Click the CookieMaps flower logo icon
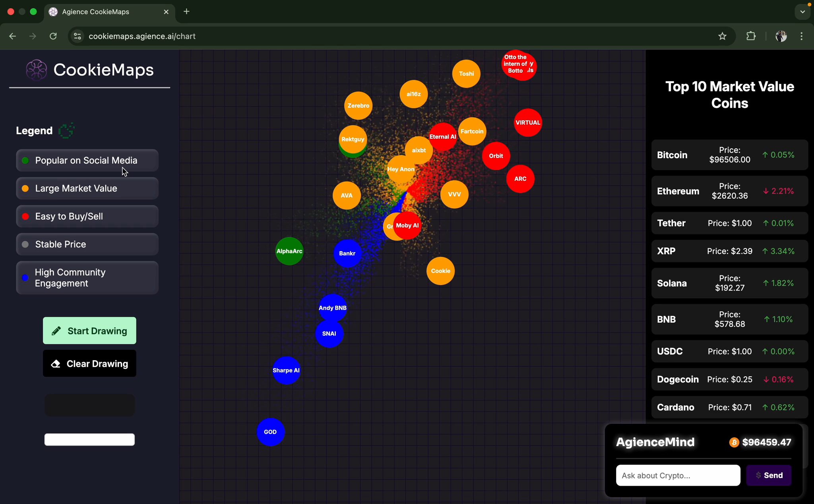 tap(36, 70)
